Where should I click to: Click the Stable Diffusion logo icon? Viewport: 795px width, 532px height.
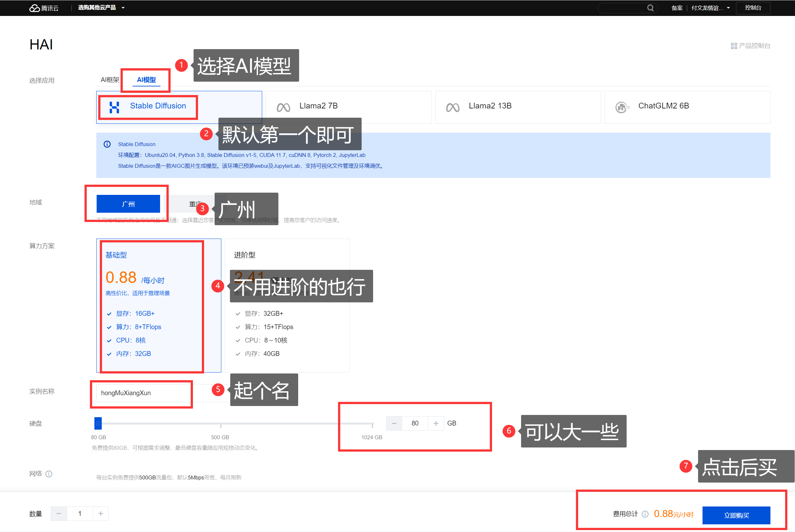[114, 107]
